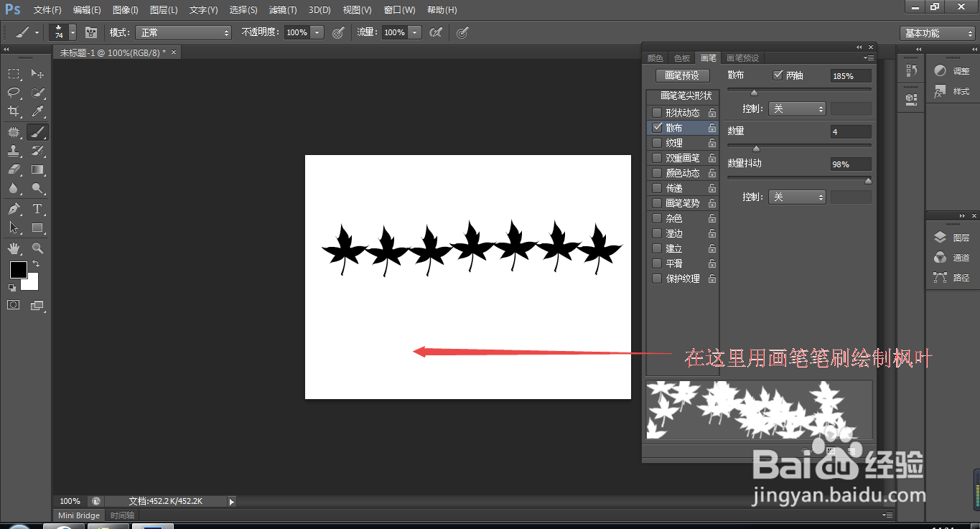This screenshot has height=529, width=980.
Task: Select the Dodge tool
Action: 37,189
